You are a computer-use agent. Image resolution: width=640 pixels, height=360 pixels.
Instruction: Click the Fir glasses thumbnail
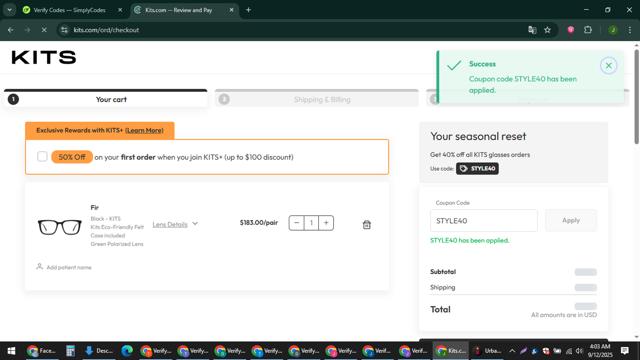[60, 227]
